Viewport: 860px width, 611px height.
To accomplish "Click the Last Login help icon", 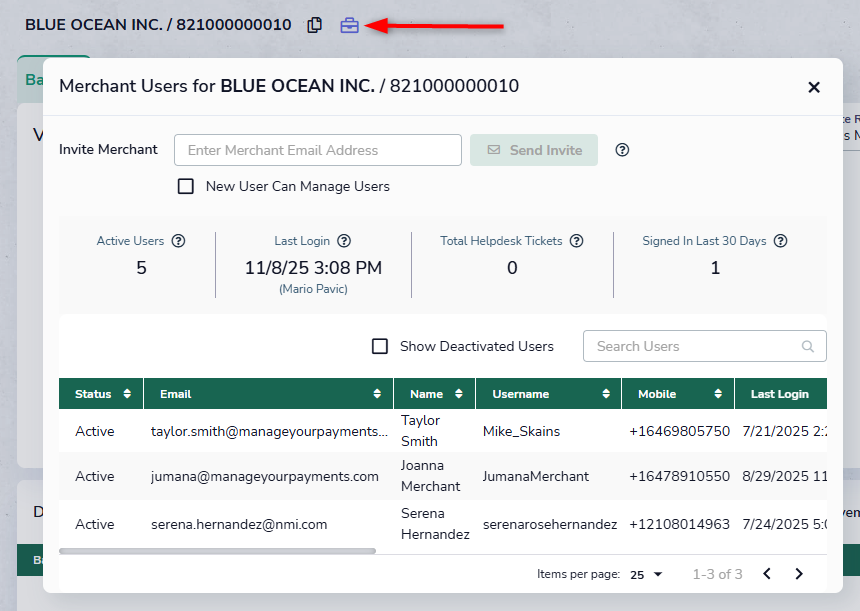I will pyautogui.click(x=344, y=241).
